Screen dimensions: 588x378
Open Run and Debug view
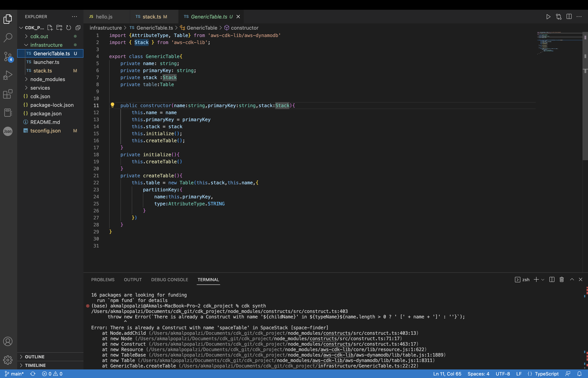[8, 75]
